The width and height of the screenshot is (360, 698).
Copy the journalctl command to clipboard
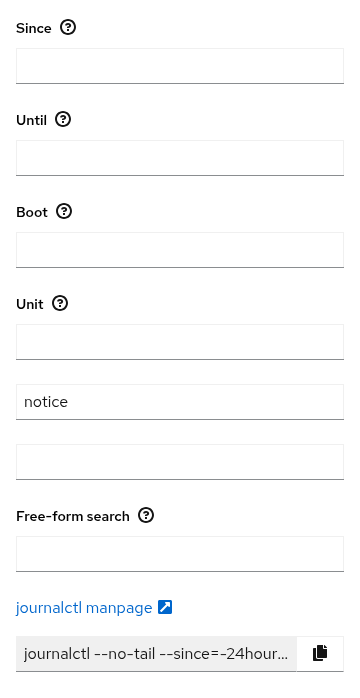pos(320,653)
